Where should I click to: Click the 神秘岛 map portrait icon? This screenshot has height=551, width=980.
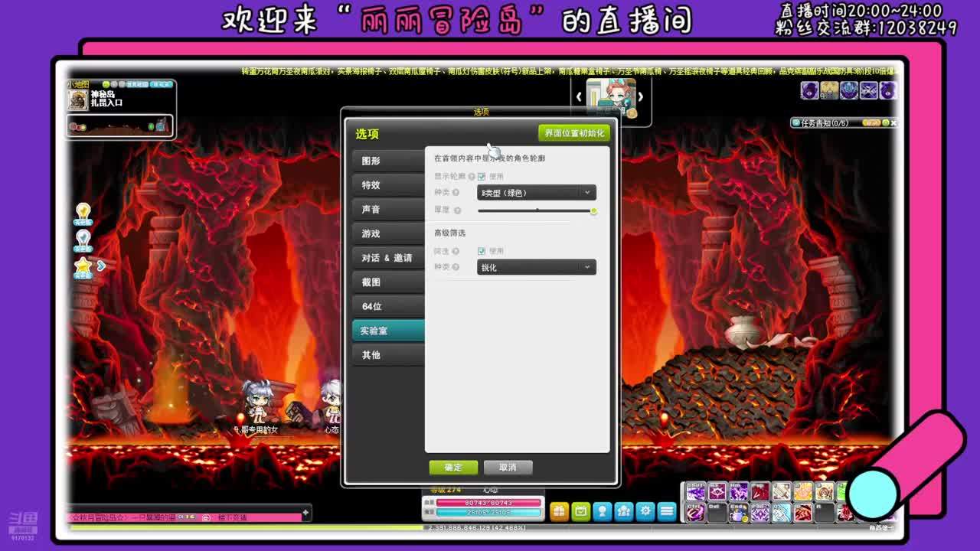pyautogui.click(x=78, y=99)
